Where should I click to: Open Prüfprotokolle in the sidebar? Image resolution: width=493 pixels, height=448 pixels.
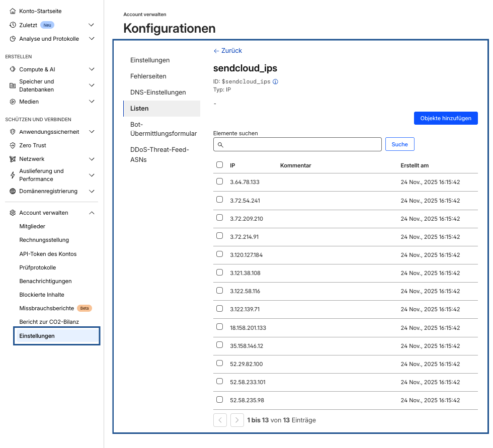tap(37, 267)
